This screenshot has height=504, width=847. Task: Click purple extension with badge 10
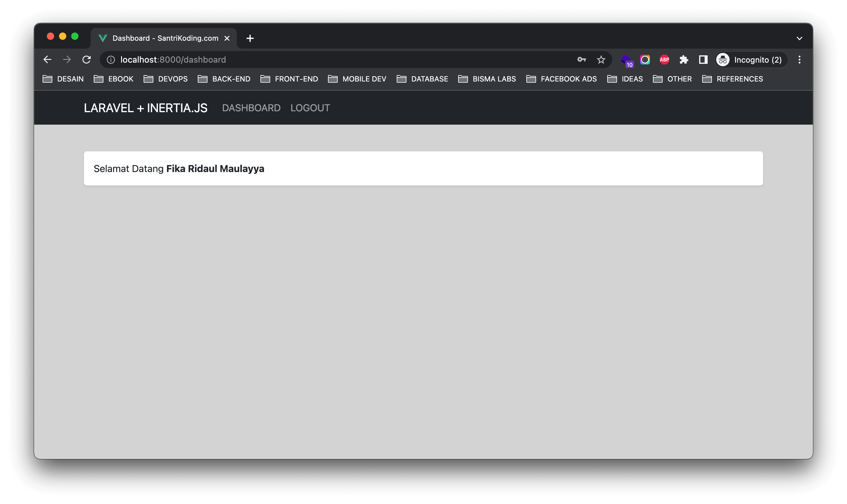[626, 60]
